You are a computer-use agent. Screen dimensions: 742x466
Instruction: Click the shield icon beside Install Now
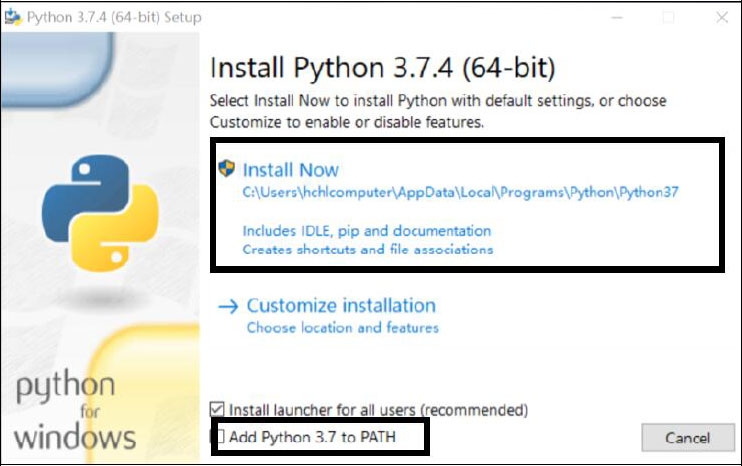pos(226,169)
